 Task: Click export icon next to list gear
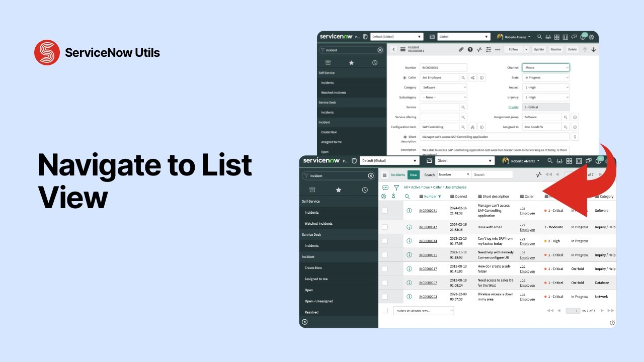394,196
